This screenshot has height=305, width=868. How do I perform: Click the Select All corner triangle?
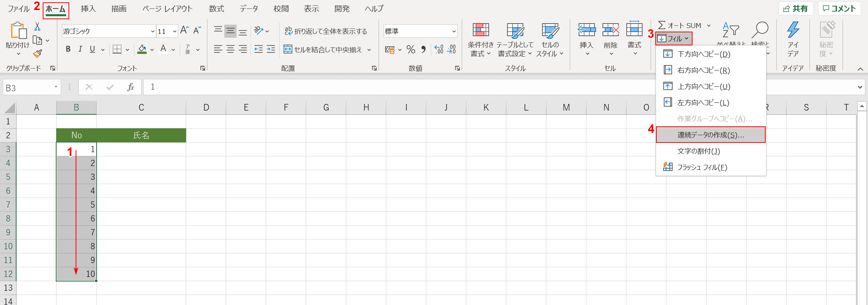click(9, 108)
